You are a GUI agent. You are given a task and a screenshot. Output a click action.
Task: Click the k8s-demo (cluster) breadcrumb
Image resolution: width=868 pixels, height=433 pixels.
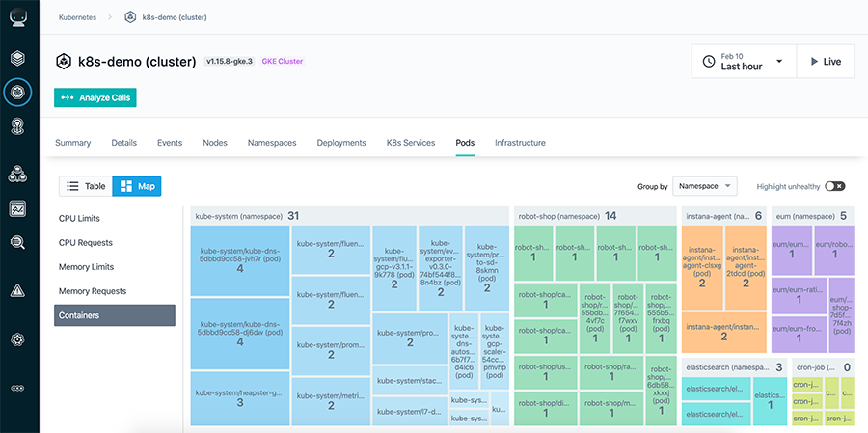click(175, 17)
